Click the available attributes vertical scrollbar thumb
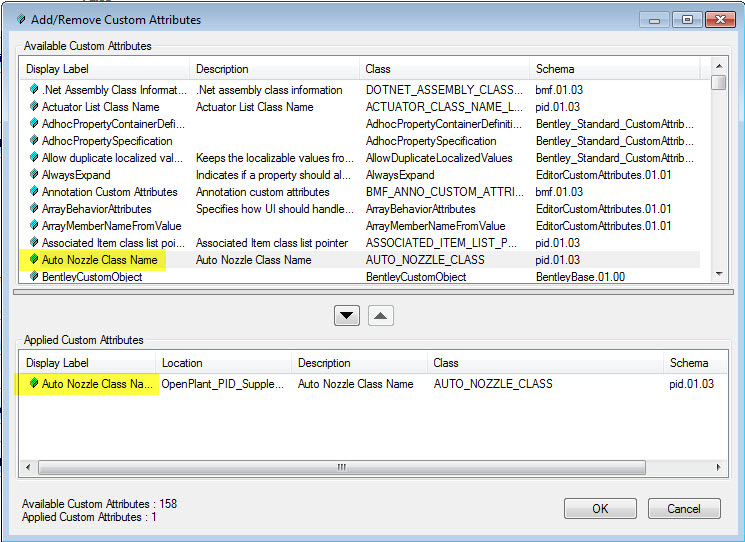 click(x=719, y=82)
